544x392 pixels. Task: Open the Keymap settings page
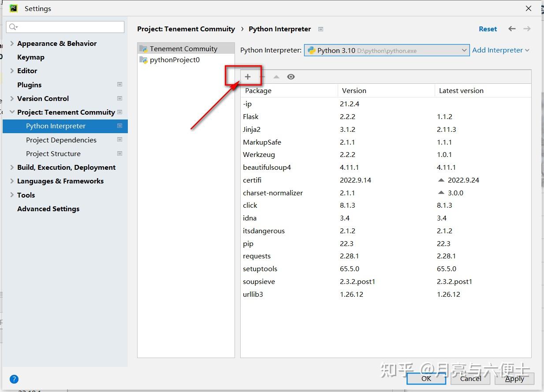[x=30, y=57]
